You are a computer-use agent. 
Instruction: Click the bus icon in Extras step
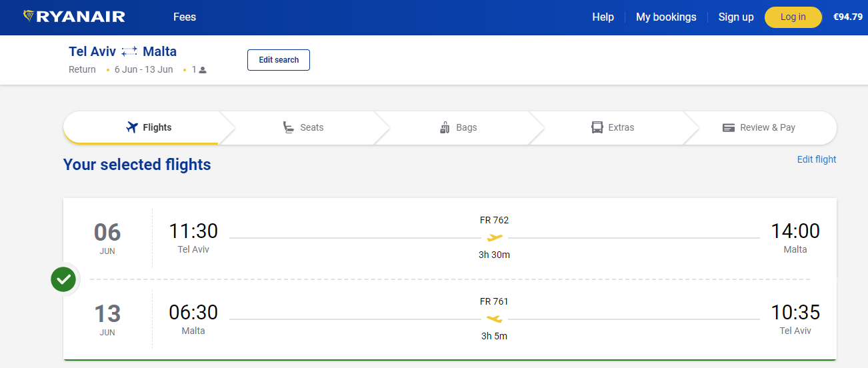click(597, 127)
